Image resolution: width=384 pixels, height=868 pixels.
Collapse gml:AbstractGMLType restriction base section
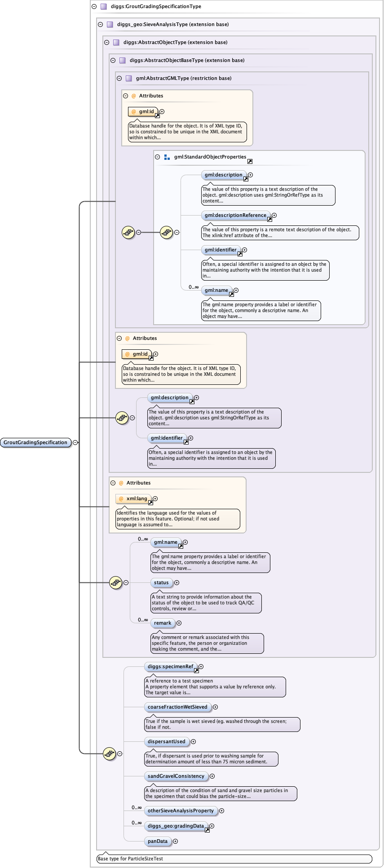(x=119, y=78)
